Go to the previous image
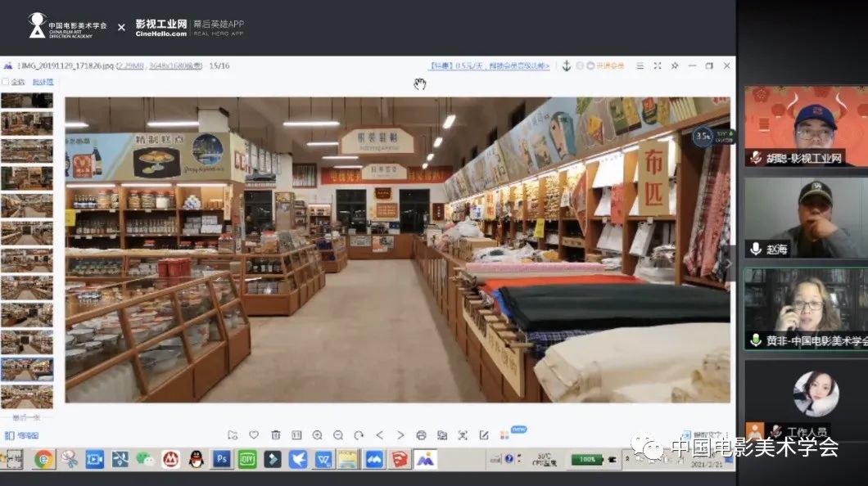This screenshot has height=486, width=868. pos(379,435)
